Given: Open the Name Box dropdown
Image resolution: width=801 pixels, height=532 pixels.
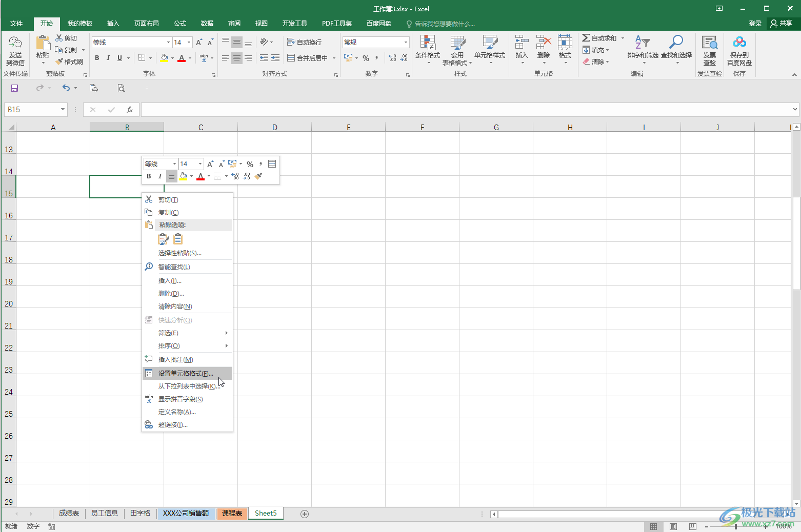Looking at the screenshot, I should pos(63,110).
